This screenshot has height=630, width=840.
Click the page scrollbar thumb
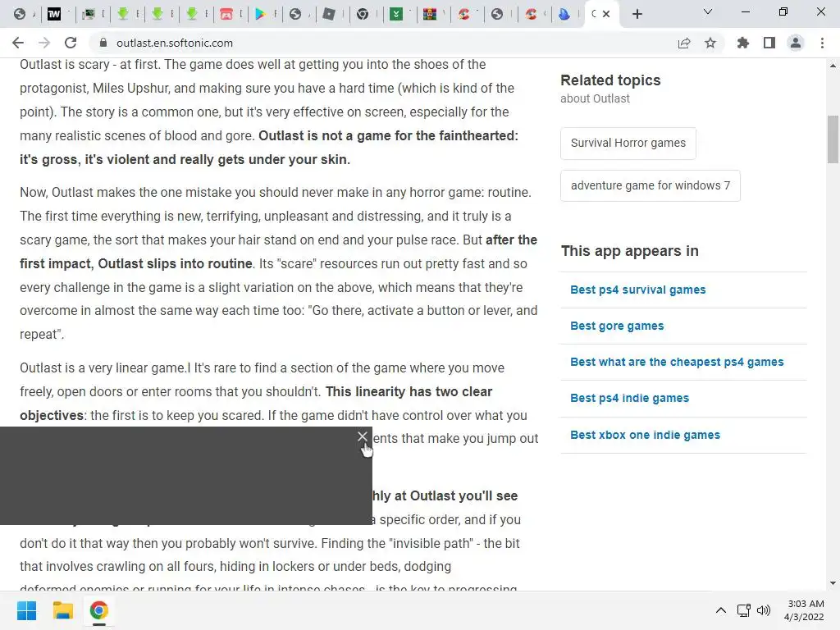pos(833,139)
